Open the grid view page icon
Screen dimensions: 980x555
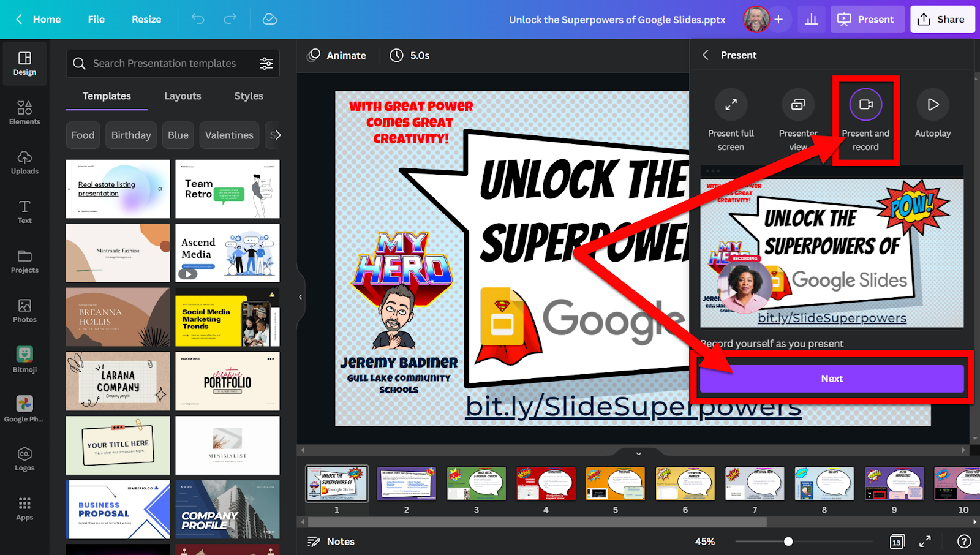897,542
